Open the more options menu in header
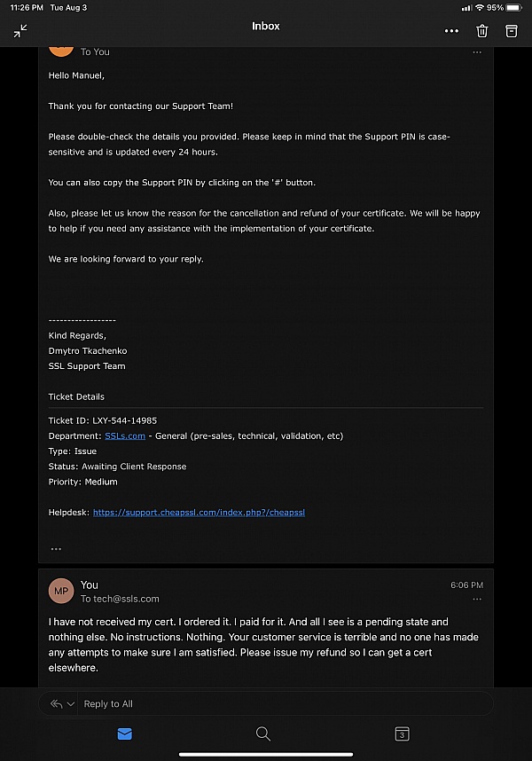532x761 pixels. (452, 31)
